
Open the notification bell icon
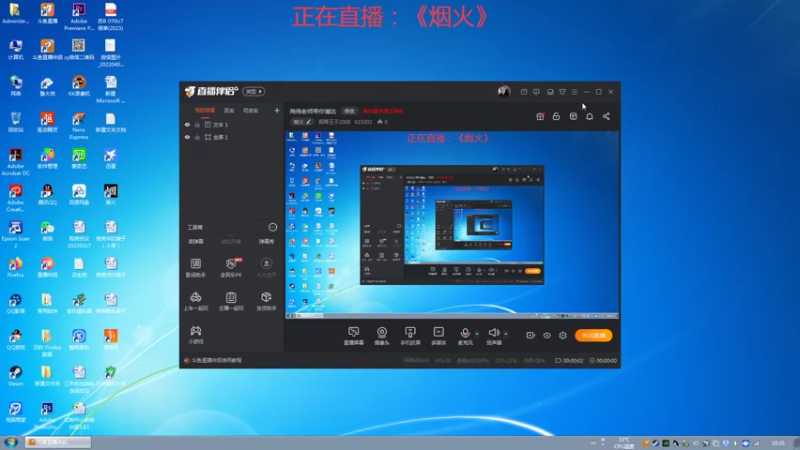(x=589, y=116)
